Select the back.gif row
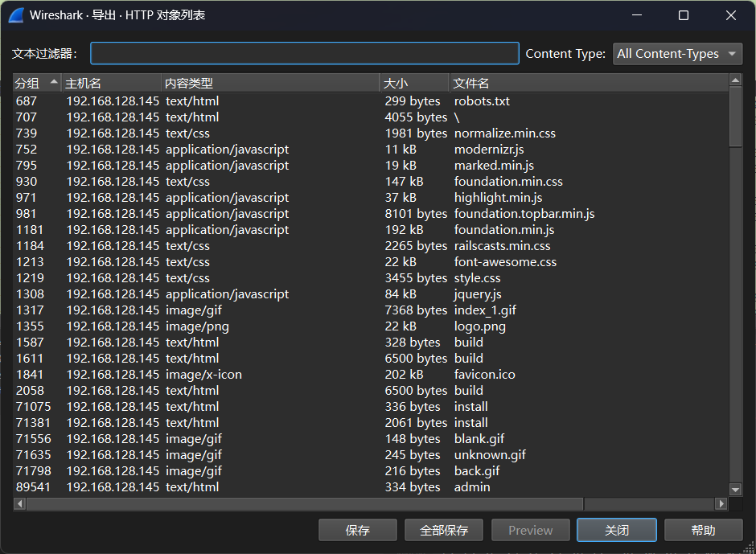 click(371, 470)
